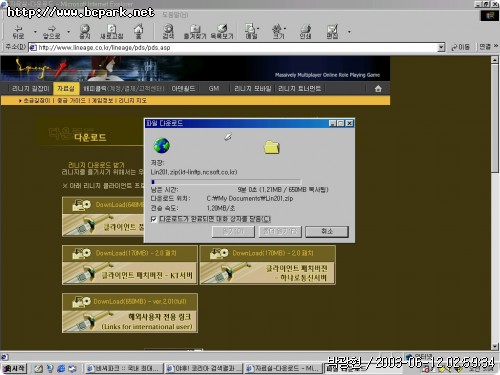
Task: Click the scrollbar up arrow
Action: 495,60
